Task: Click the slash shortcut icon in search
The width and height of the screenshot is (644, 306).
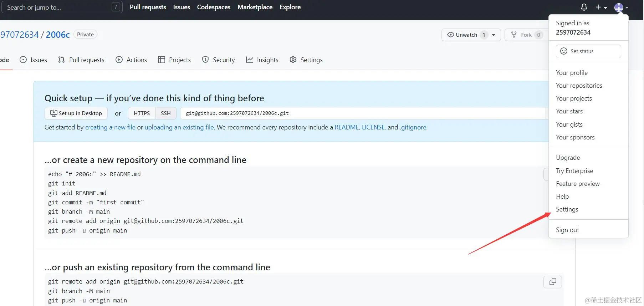Action: (x=116, y=7)
